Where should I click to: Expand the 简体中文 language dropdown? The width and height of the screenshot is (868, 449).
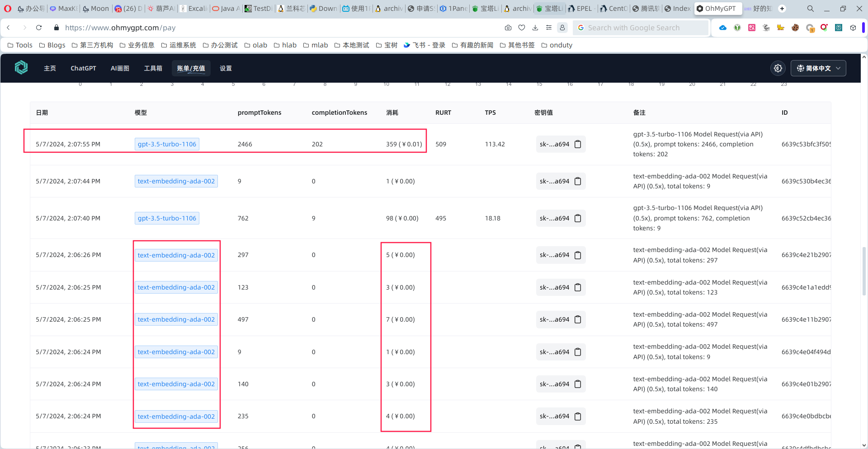pos(818,68)
